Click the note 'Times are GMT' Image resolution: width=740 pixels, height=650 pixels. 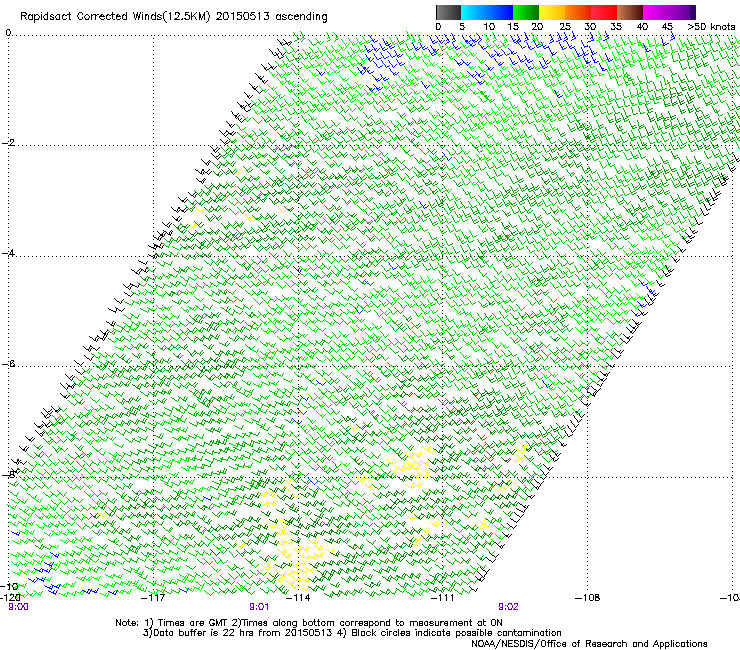click(193, 623)
